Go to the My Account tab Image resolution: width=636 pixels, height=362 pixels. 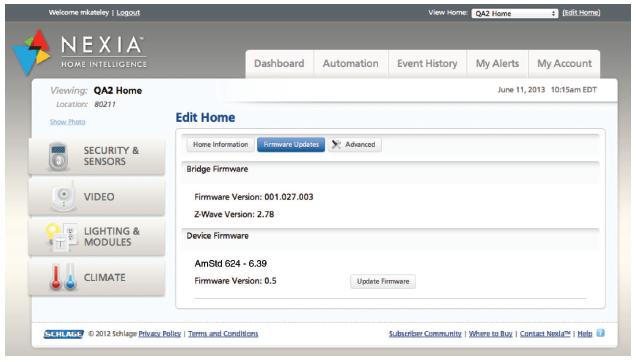[564, 64]
